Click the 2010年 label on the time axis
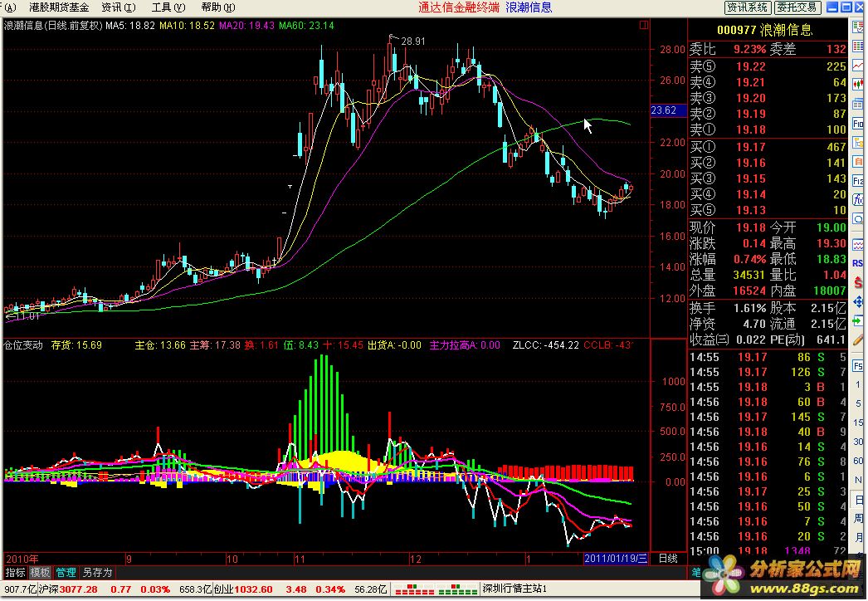This screenshot has height=601, width=868. point(22,559)
